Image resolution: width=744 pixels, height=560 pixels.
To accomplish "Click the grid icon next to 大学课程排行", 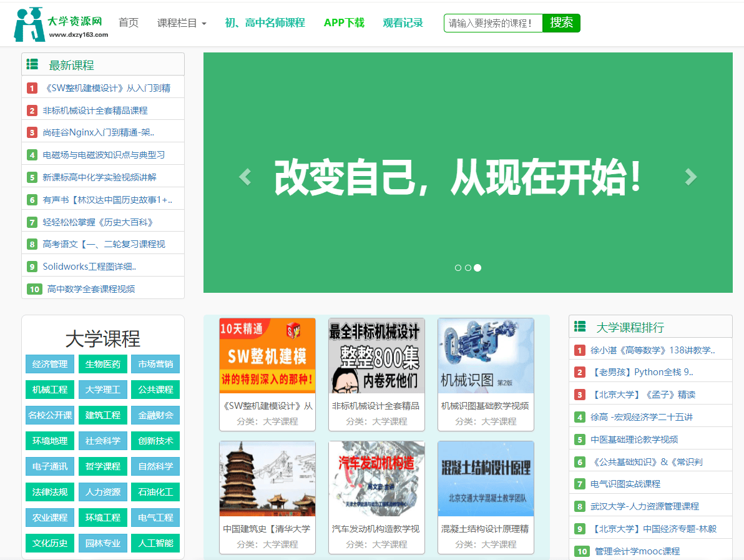I will coord(580,327).
